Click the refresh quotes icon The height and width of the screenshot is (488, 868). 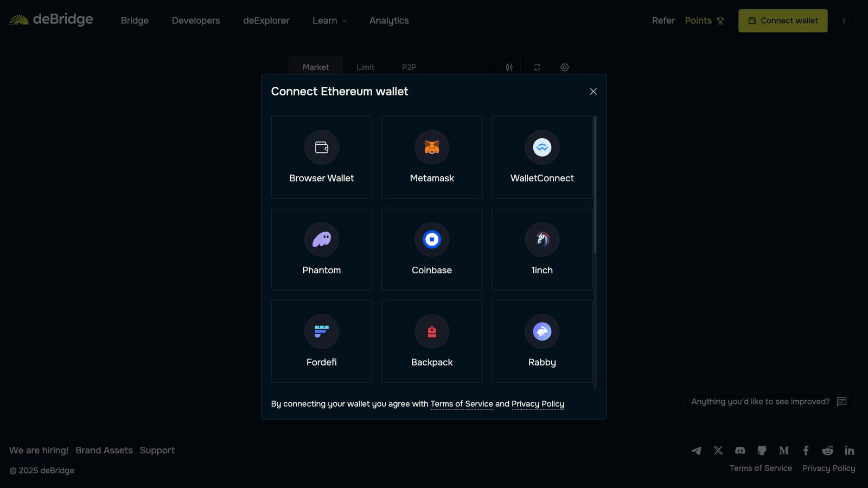click(x=537, y=67)
